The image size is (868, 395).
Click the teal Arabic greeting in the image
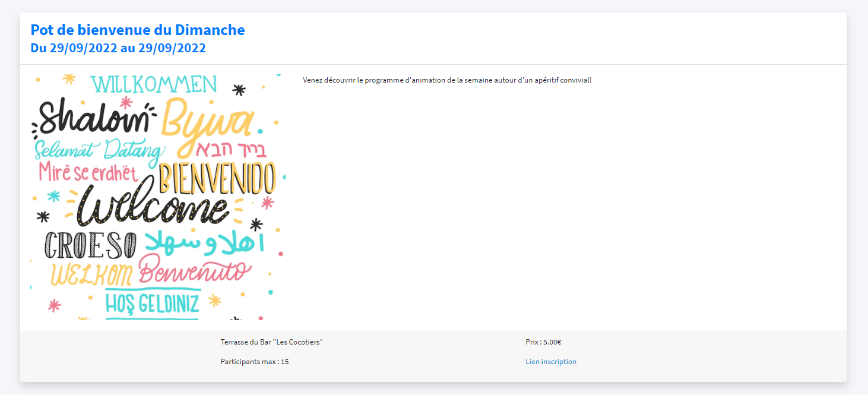click(x=205, y=242)
